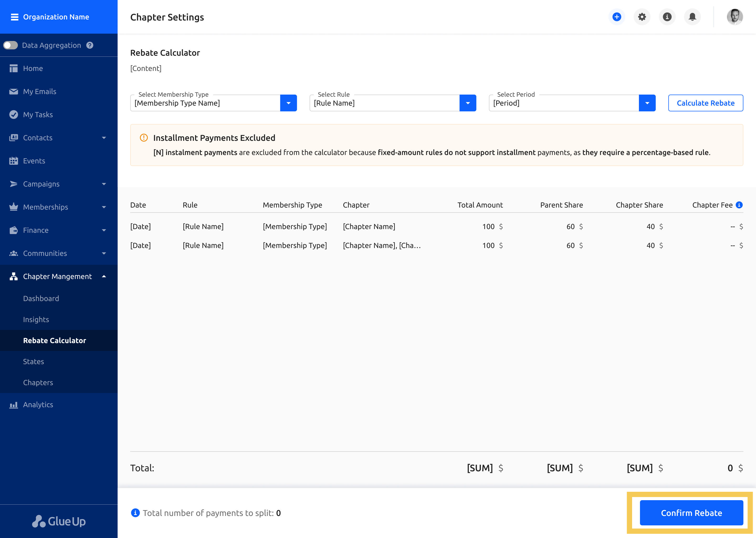Collapse the Chapter Mangement section arrow
Viewport: 756px width, 538px height.
[104, 277]
